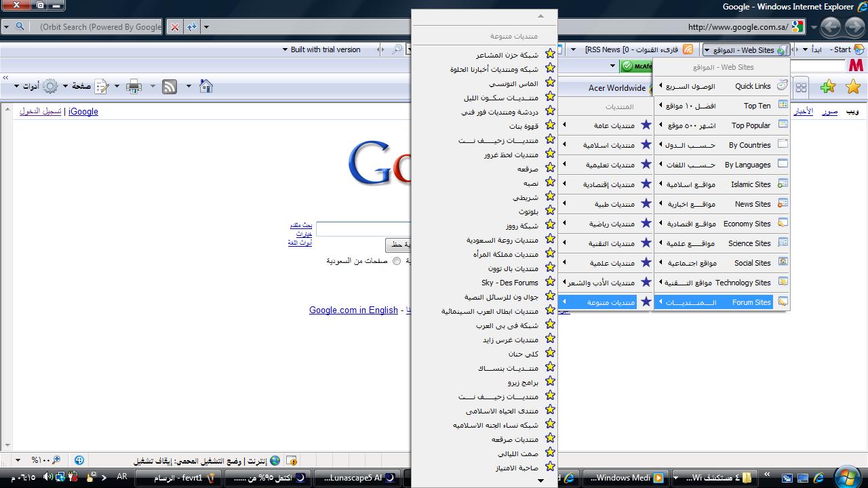Click the RSS feeds toolbar icon
This screenshot has height=488, width=868.
click(170, 86)
